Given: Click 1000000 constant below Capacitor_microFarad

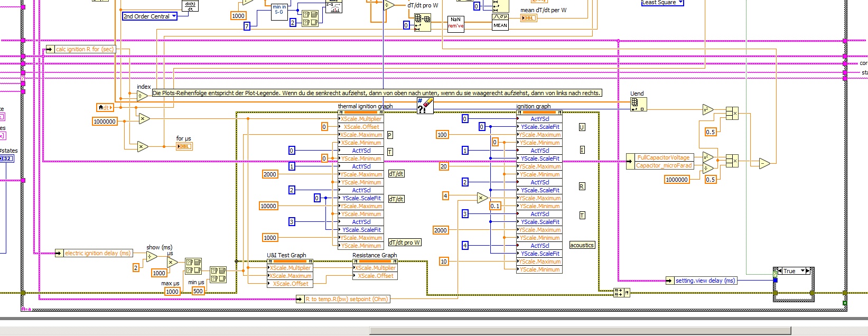Looking at the screenshot, I should pos(677,180).
